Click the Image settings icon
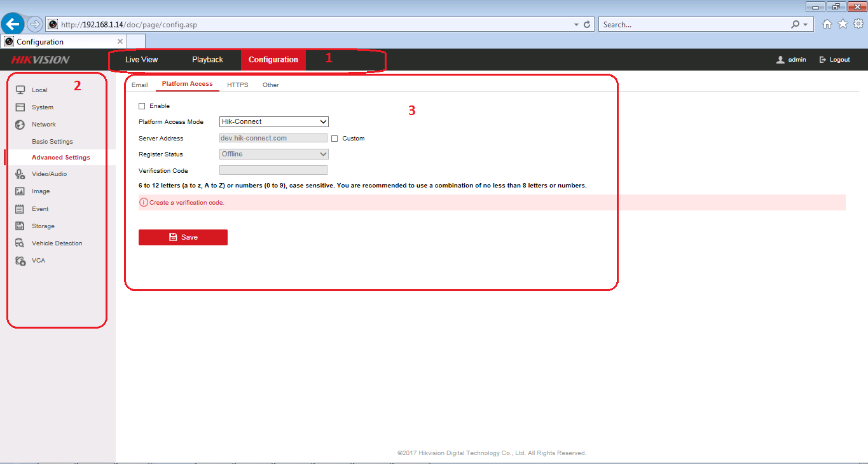The image size is (868, 464). tap(20, 191)
